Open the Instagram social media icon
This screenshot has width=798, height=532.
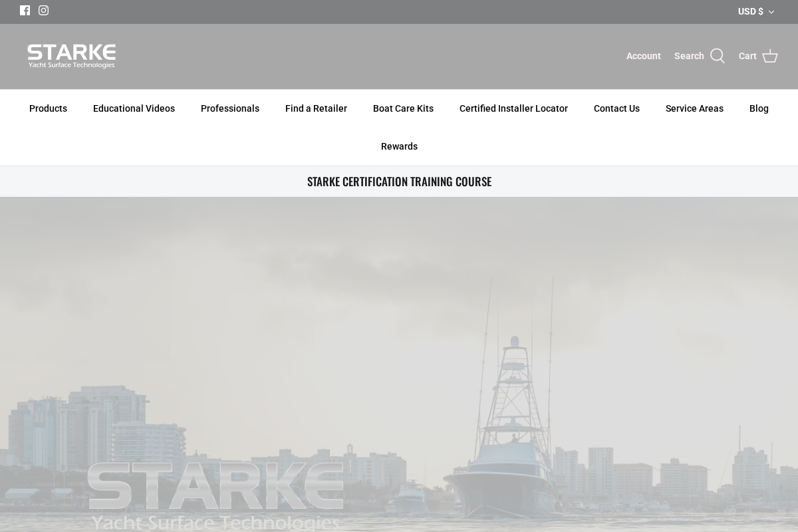(x=43, y=10)
